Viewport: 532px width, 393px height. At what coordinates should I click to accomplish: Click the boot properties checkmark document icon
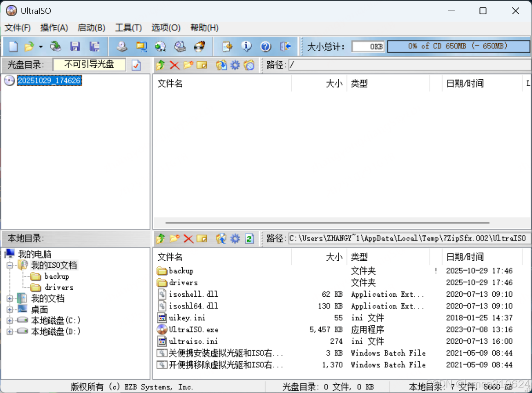[x=136, y=65]
